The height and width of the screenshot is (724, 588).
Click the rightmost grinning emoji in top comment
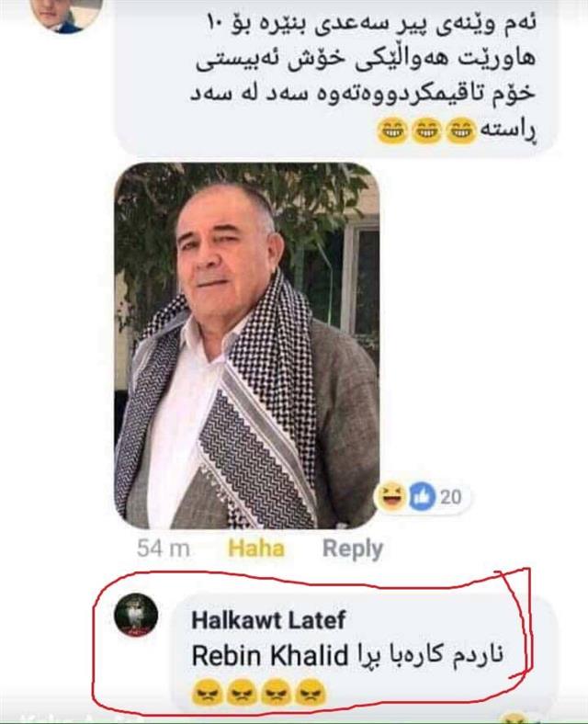(x=461, y=131)
